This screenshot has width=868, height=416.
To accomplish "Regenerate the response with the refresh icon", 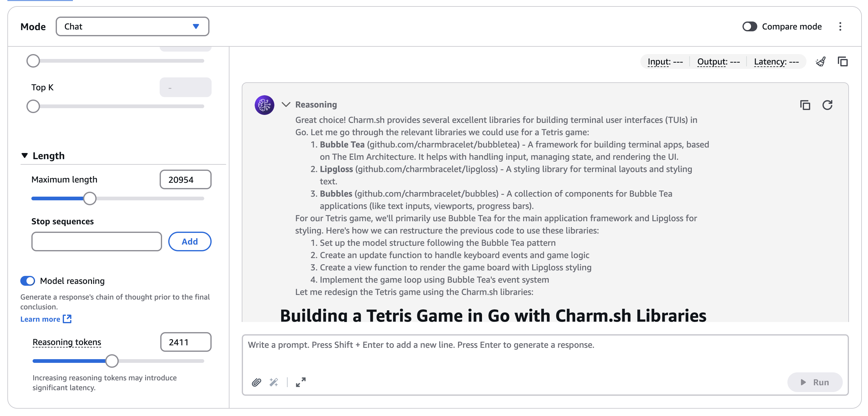I will [827, 105].
